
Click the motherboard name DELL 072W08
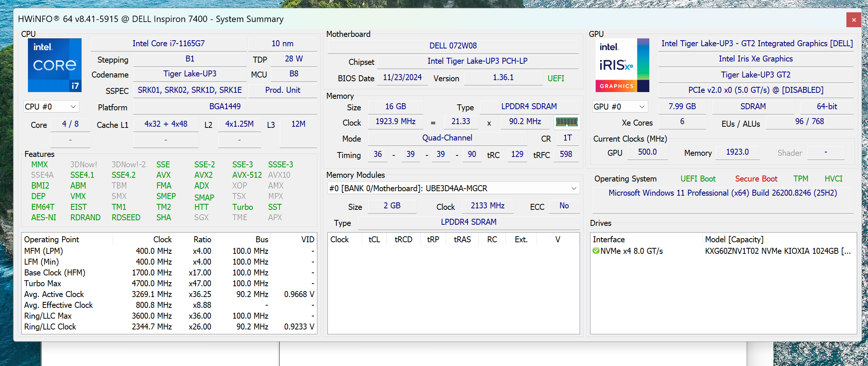coord(453,46)
